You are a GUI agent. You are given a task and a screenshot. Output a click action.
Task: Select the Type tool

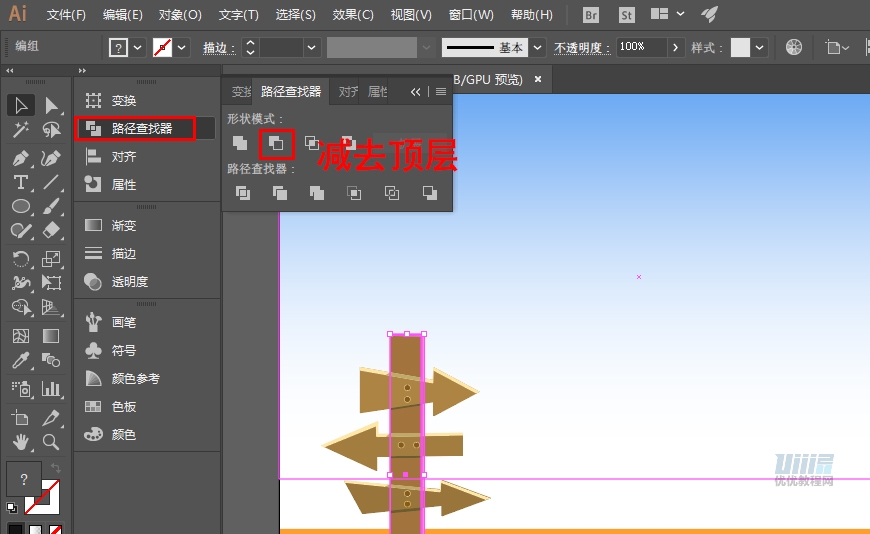[21, 182]
